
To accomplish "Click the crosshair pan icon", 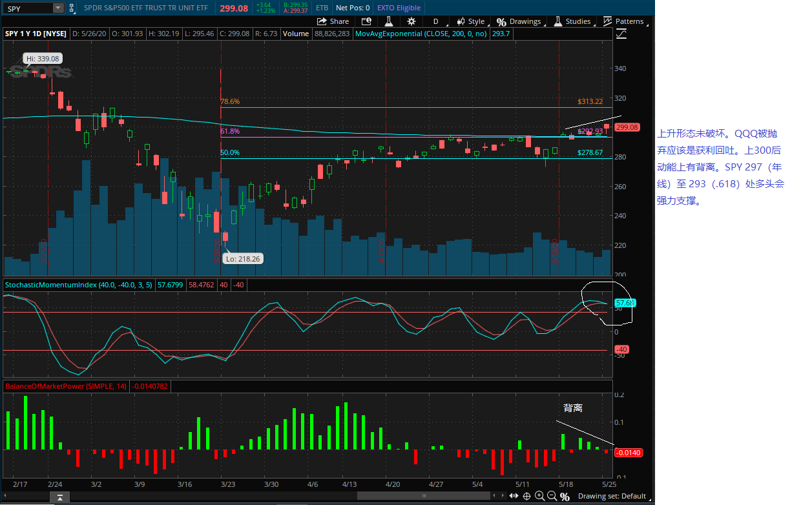I will pos(526,496).
